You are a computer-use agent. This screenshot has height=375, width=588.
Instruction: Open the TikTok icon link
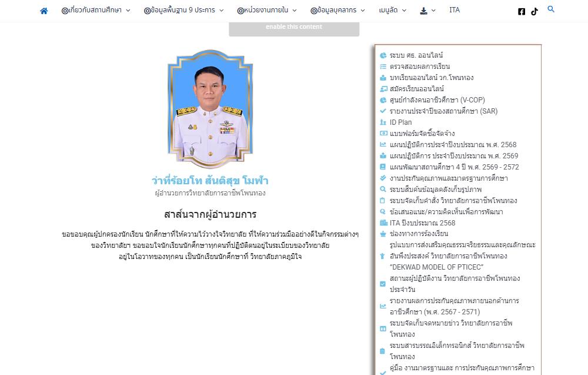[x=534, y=12]
